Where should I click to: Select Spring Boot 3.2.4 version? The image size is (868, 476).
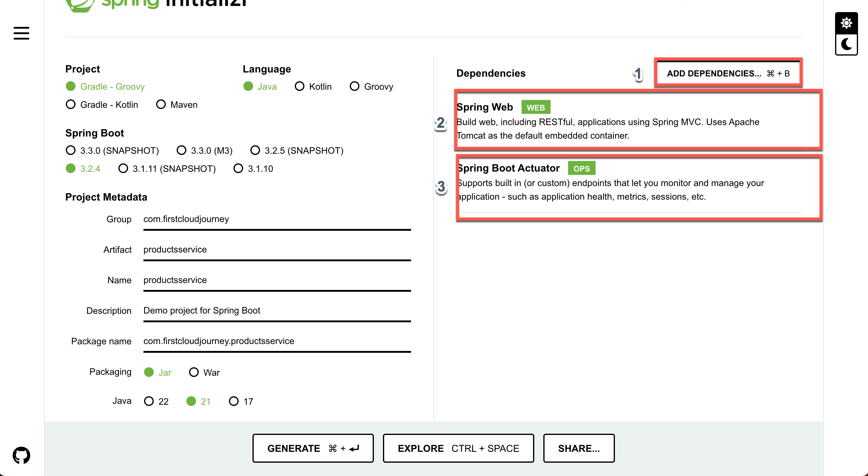83,169
